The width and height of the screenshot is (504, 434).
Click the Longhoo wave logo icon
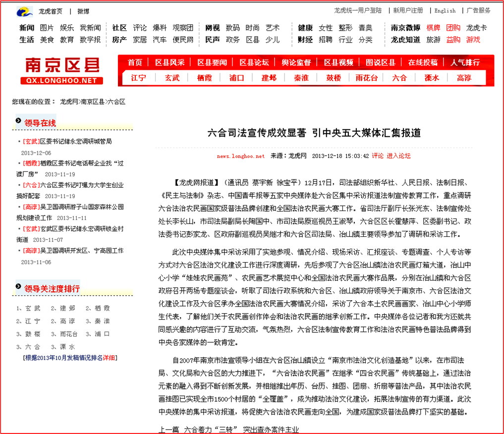[24, 11]
